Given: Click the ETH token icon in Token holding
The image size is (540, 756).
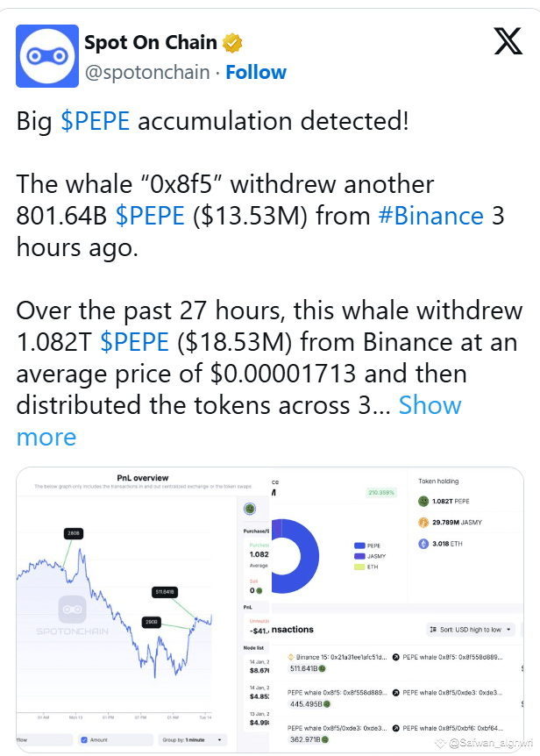Looking at the screenshot, I should (x=423, y=544).
